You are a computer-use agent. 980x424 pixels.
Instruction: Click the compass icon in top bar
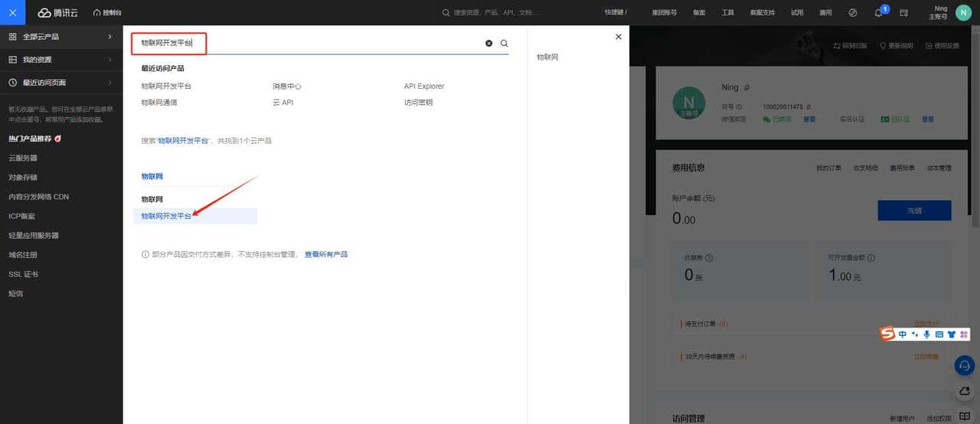[853, 13]
